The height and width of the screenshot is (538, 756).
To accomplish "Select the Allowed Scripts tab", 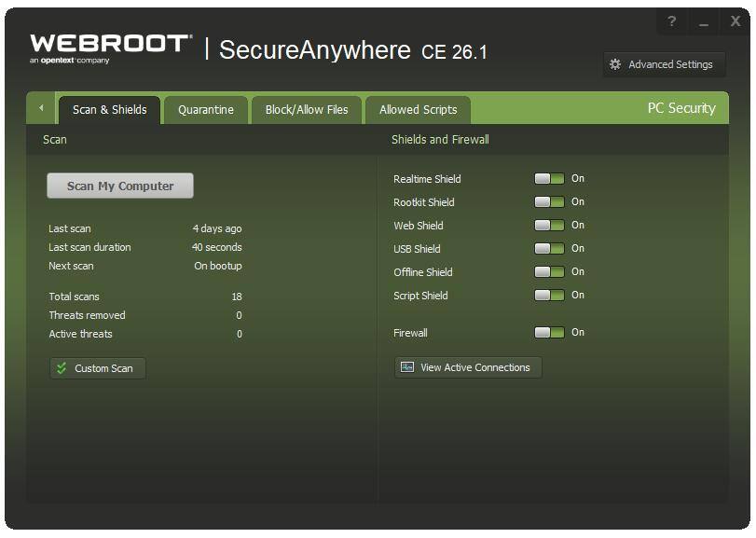I will [x=418, y=109].
